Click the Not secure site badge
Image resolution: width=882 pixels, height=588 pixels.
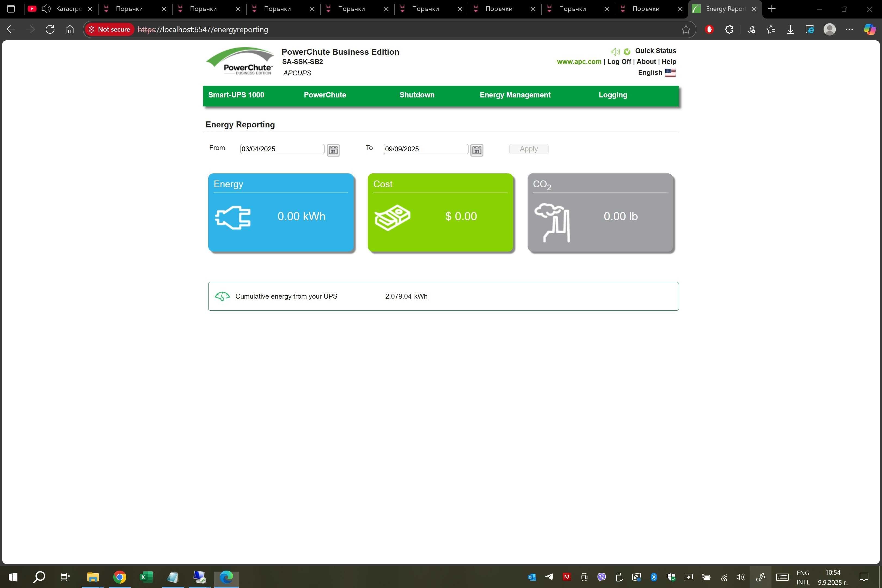109,29
